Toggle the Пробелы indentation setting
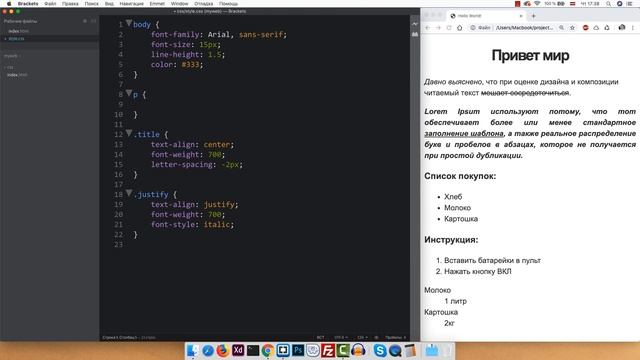This screenshot has width=640, height=360. 395,338
